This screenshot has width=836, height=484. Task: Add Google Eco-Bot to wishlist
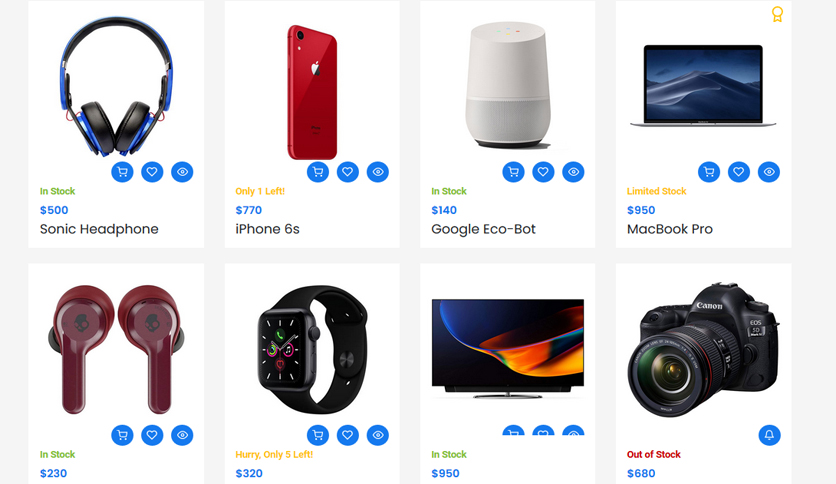pos(543,172)
